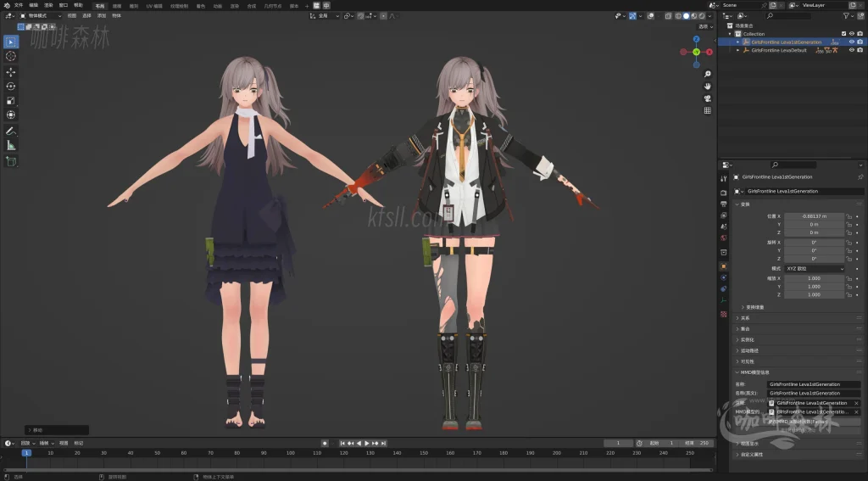The height and width of the screenshot is (481, 868).
Task: Select the Annotate tool
Action: [x=10, y=131]
